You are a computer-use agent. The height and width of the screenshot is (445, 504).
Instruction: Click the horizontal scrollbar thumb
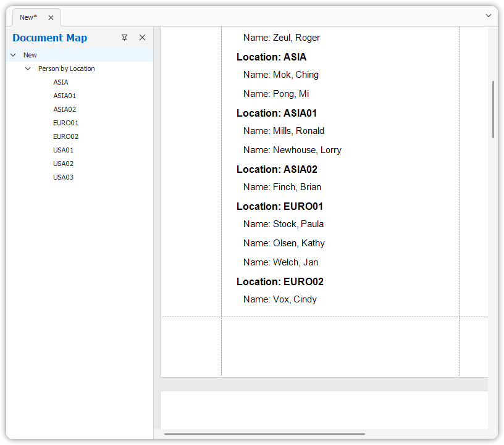[264, 434]
